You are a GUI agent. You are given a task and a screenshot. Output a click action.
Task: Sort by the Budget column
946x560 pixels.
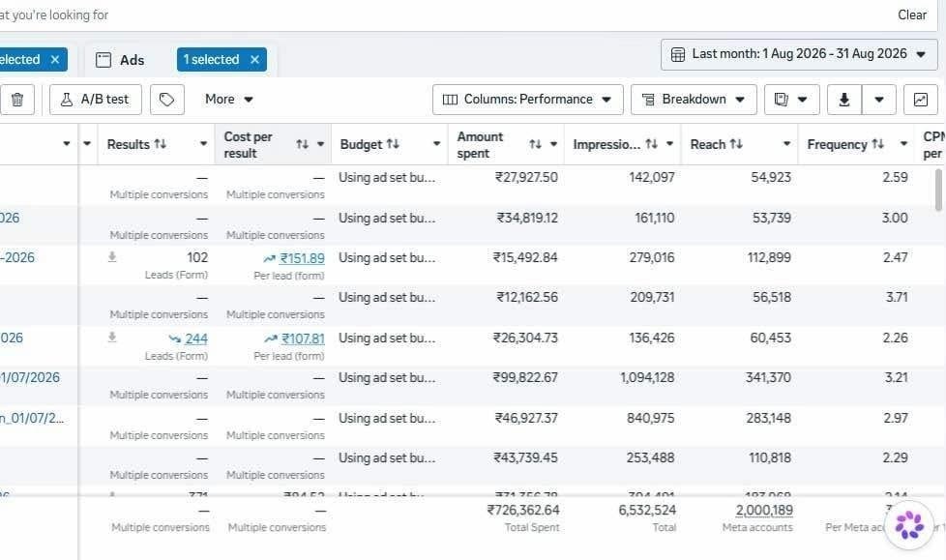(393, 143)
